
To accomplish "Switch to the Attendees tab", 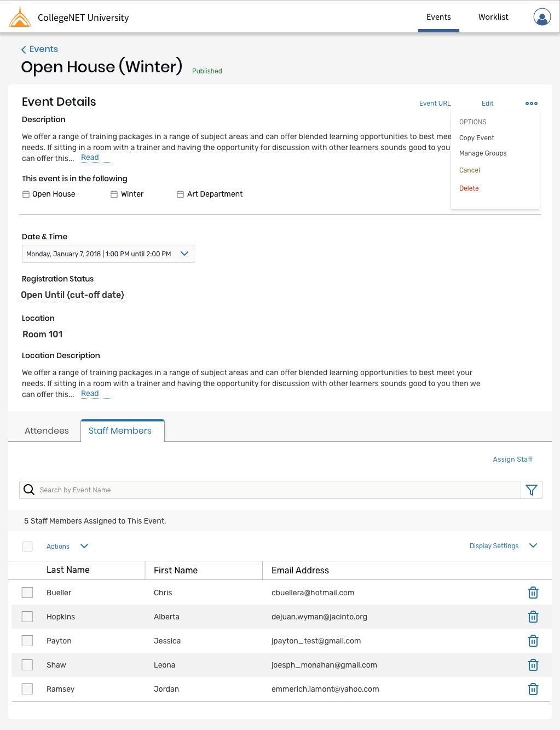I will [x=47, y=431].
